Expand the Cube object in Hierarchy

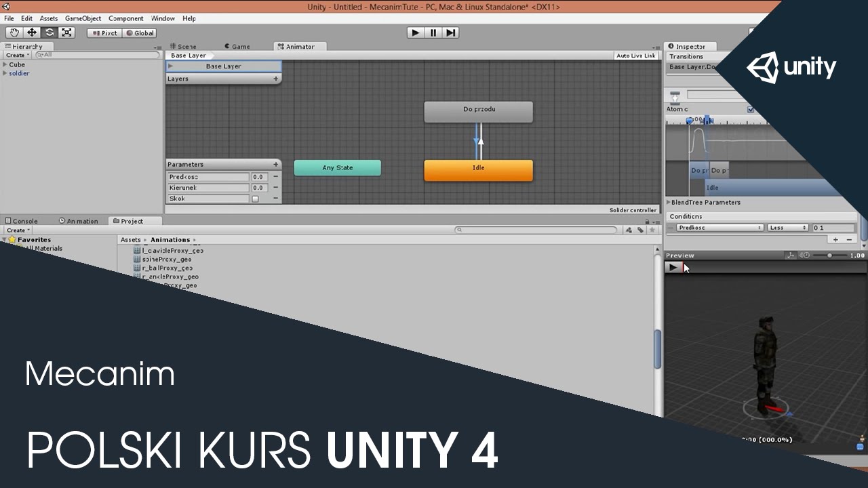(x=5, y=64)
